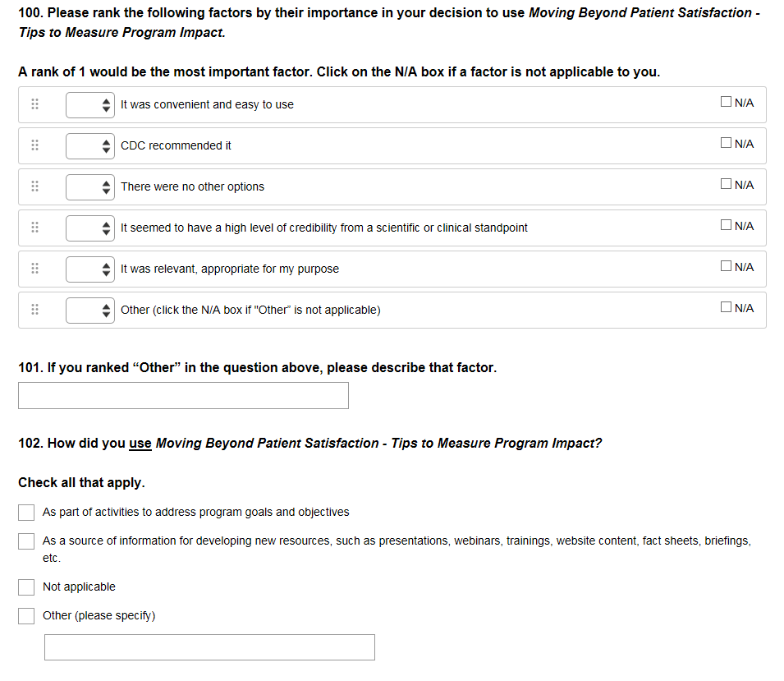784x681 pixels.
Task: Click the question 101 description text field
Action: click(183, 396)
